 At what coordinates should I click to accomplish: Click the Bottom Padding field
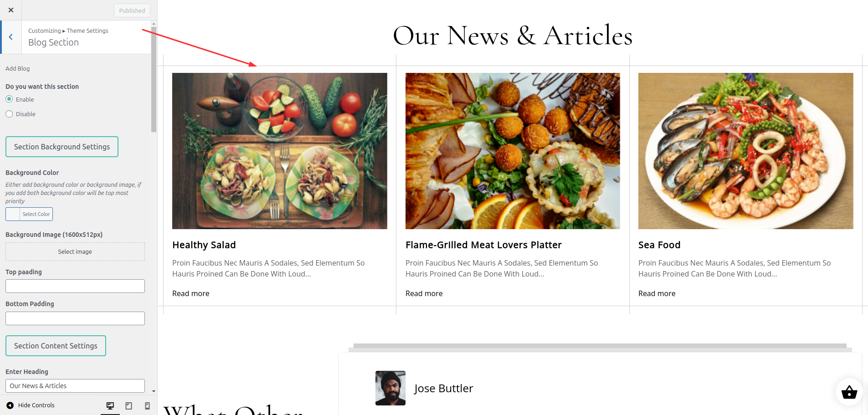pyautogui.click(x=75, y=318)
